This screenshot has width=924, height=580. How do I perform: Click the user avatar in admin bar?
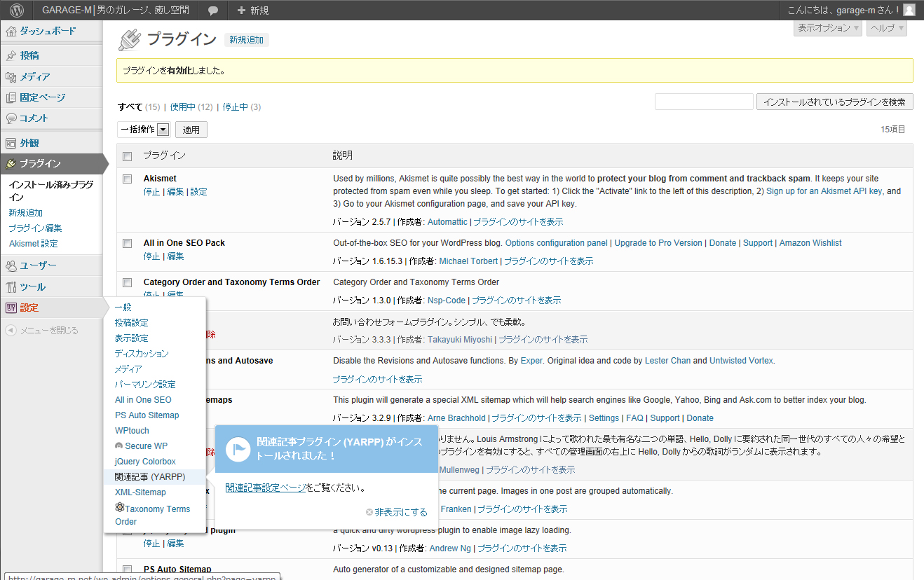coord(909,10)
